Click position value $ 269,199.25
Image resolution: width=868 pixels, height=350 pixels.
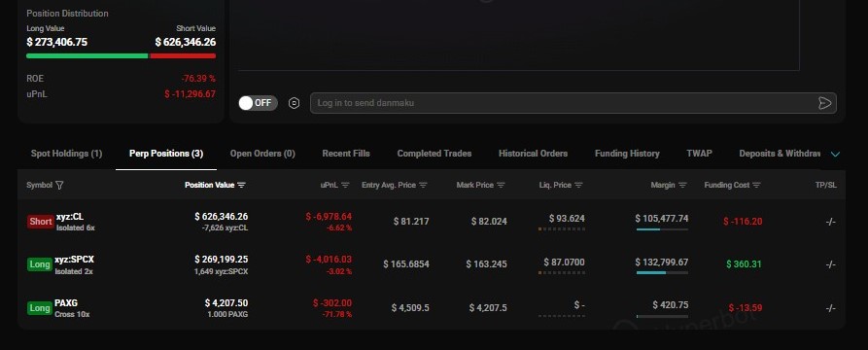[222, 260]
